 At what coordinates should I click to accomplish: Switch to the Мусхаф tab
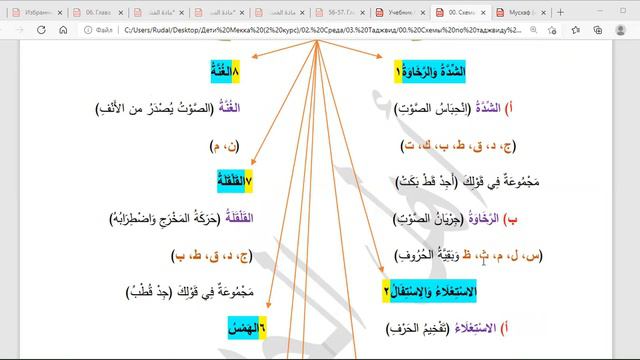point(521,13)
